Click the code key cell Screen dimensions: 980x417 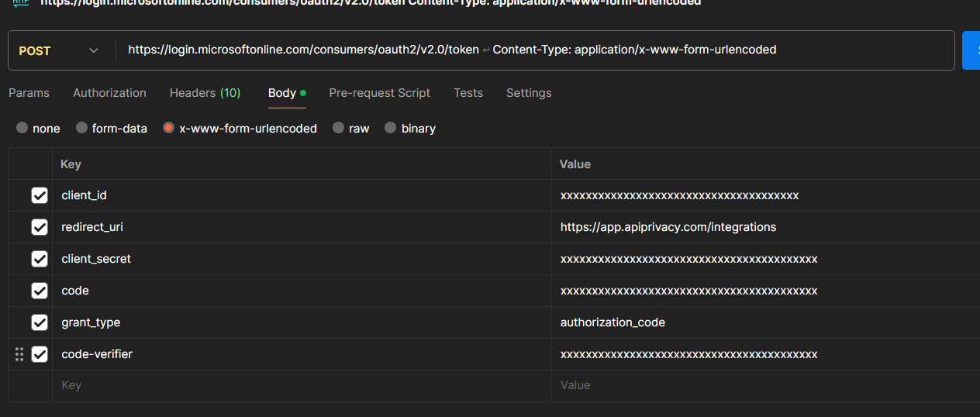point(302,291)
